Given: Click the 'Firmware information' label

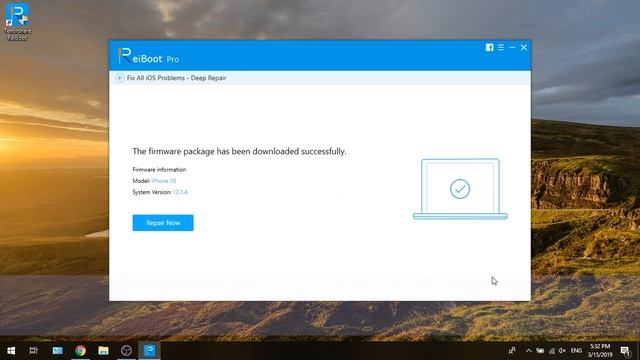Looking at the screenshot, I should tap(159, 169).
